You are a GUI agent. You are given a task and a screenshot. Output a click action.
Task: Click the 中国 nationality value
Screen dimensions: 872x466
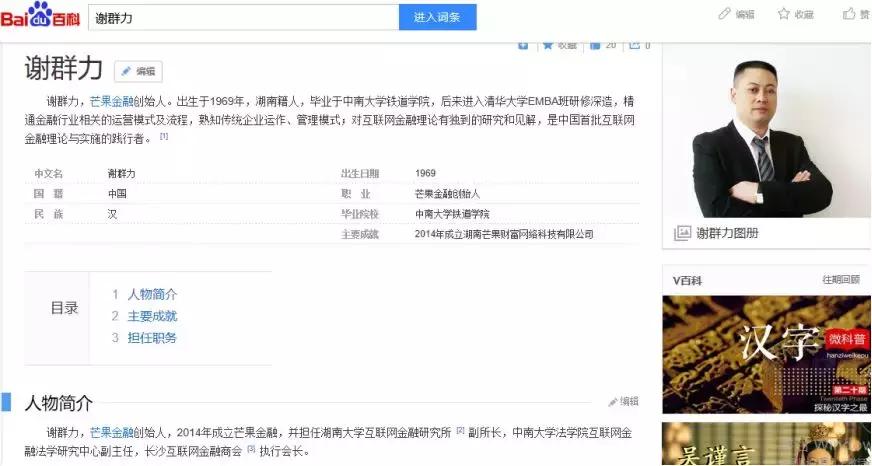pos(117,194)
